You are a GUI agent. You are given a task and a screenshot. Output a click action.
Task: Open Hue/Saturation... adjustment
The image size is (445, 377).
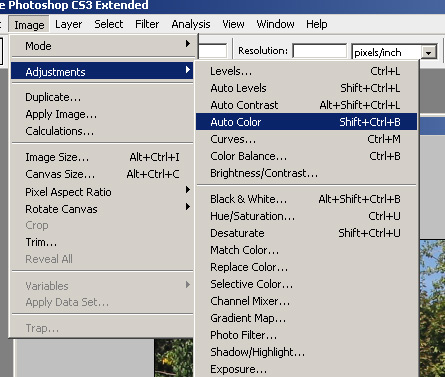coord(306,216)
